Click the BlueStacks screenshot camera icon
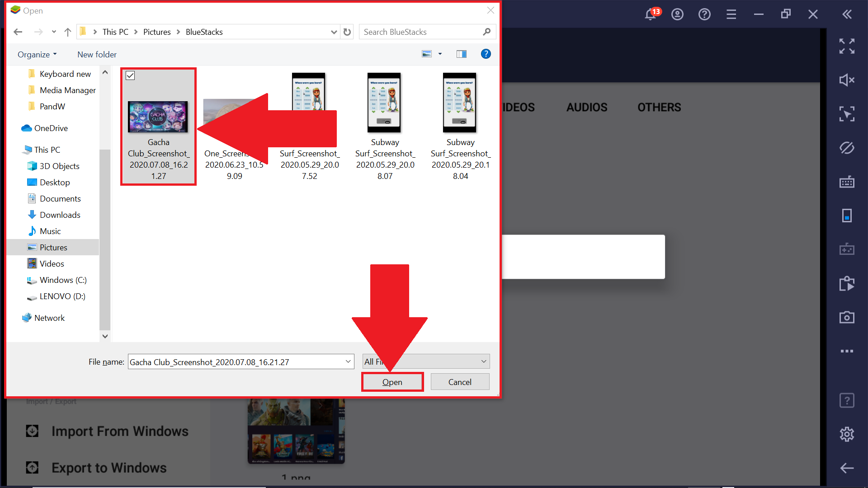This screenshot has height=488, width=868. coord(847,317)
